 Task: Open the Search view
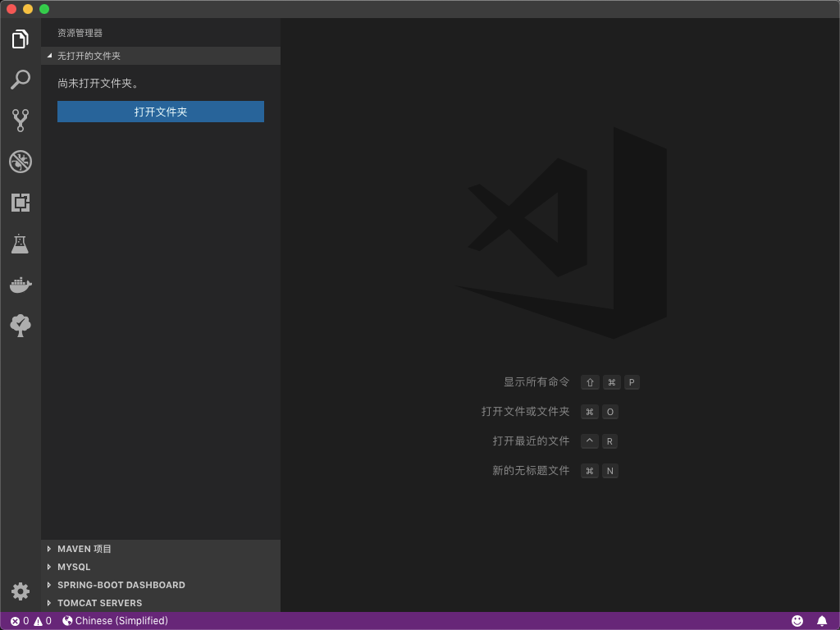click(x=20, y=80)
